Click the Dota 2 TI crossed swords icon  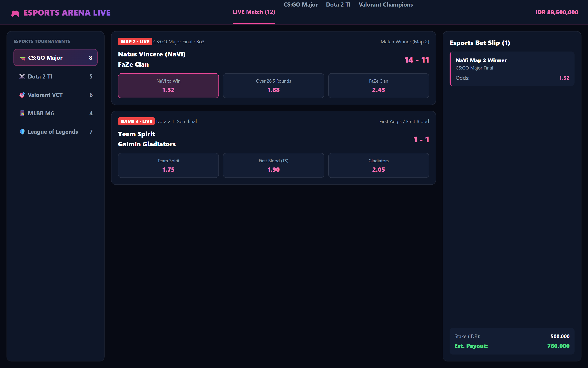[22, 76]
